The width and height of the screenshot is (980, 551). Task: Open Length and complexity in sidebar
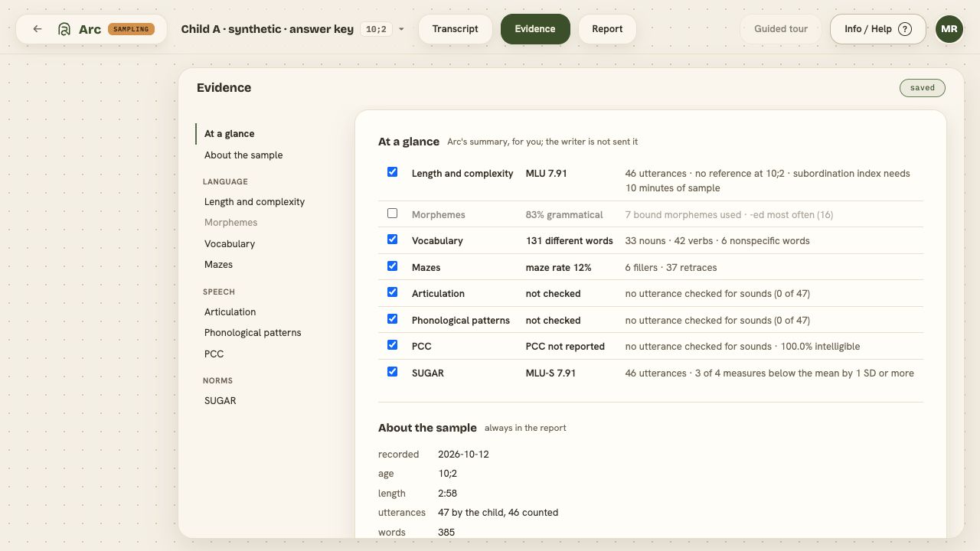pos(254,202)
